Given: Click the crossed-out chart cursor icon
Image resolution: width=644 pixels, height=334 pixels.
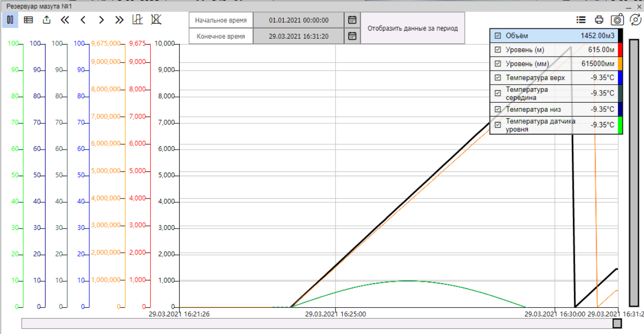Looking at the screenshot, I should click(155, 20).
